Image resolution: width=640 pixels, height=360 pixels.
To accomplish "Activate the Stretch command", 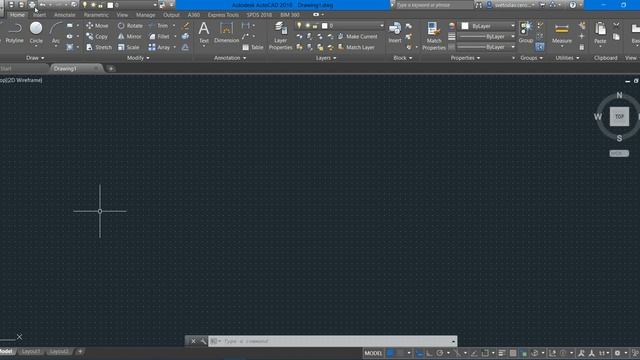I will coord(99,47).
